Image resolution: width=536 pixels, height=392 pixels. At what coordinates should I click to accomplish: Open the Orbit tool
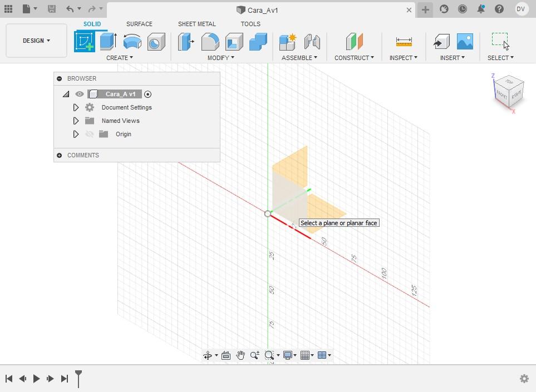coord(208,355)
